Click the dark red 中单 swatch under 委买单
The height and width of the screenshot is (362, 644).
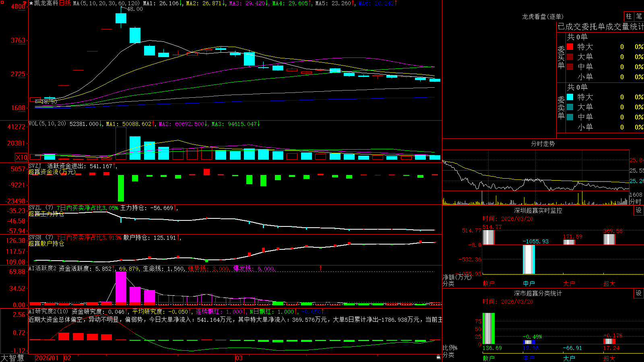coord(570,67)
